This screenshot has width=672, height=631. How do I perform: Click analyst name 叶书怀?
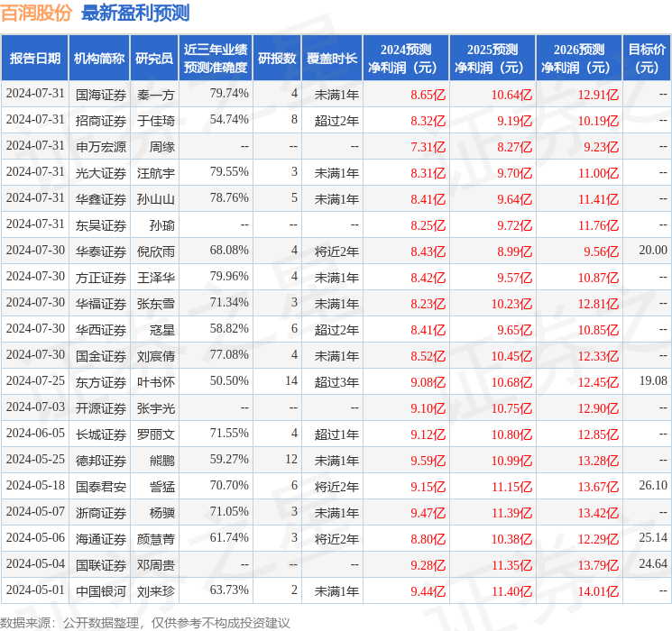click(155, 382)
